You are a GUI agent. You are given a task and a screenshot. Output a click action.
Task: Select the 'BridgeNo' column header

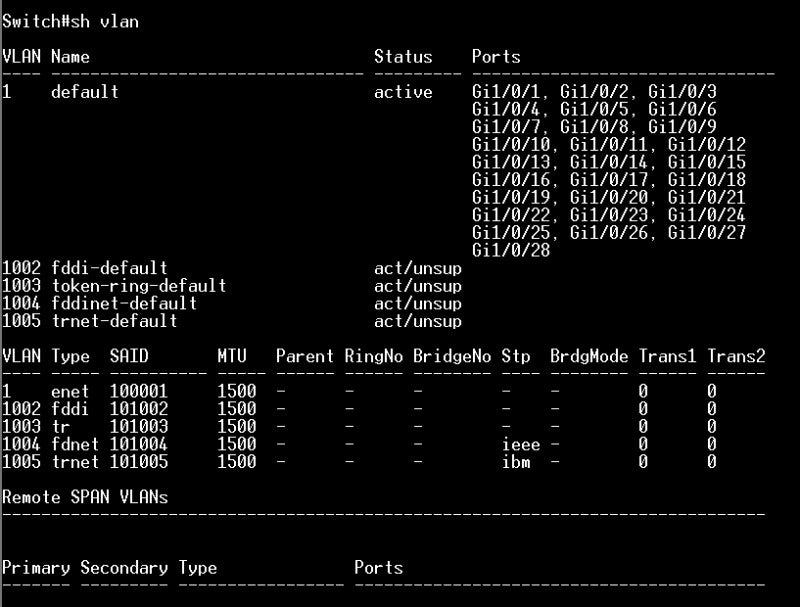pyautogui.click(x=452, y=356)
